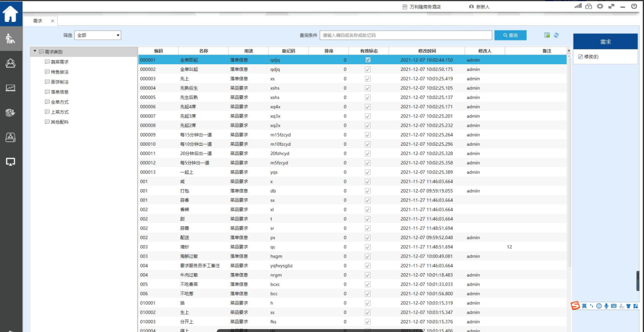The image size is (644, 332).
Task: Open the members group sidebar icon
Action: click(x=11, y=63)
